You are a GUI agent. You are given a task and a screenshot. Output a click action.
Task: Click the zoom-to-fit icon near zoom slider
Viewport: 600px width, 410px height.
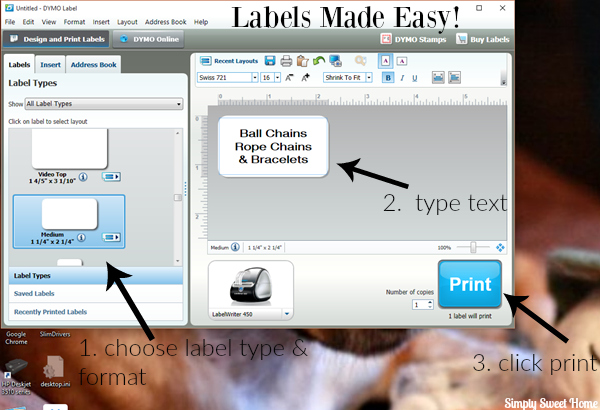pyautogui.click(x=500, y=248)
